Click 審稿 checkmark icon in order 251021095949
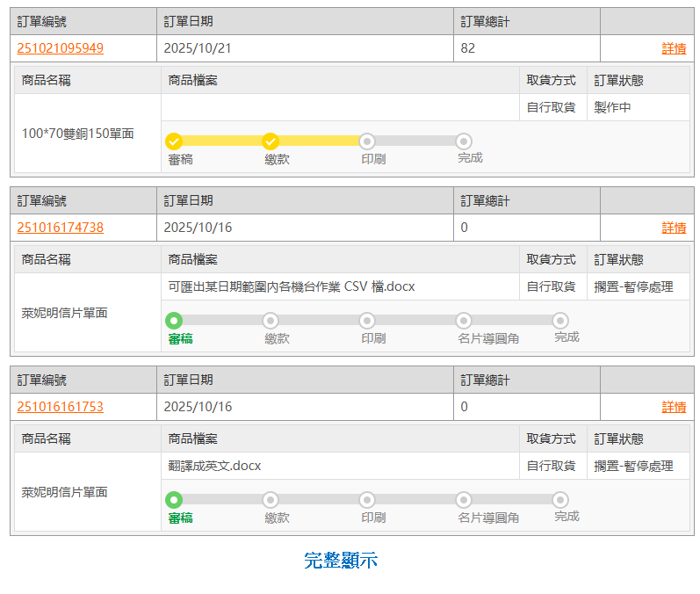700x594 pixels. click(174, 141)
